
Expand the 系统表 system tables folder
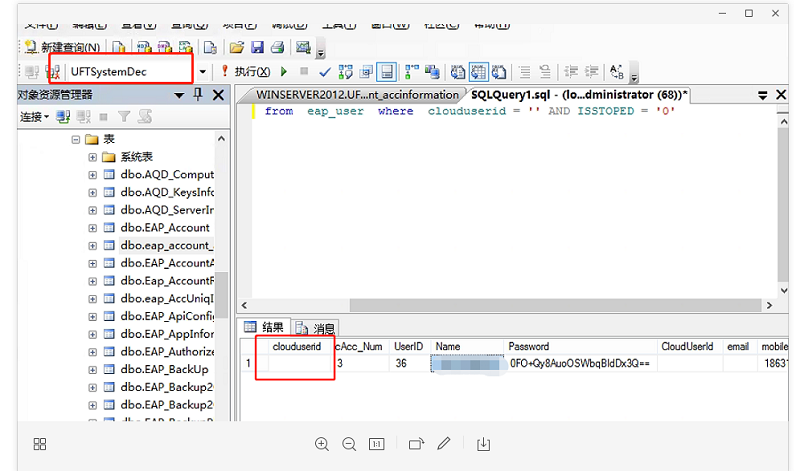coord(93,157)
